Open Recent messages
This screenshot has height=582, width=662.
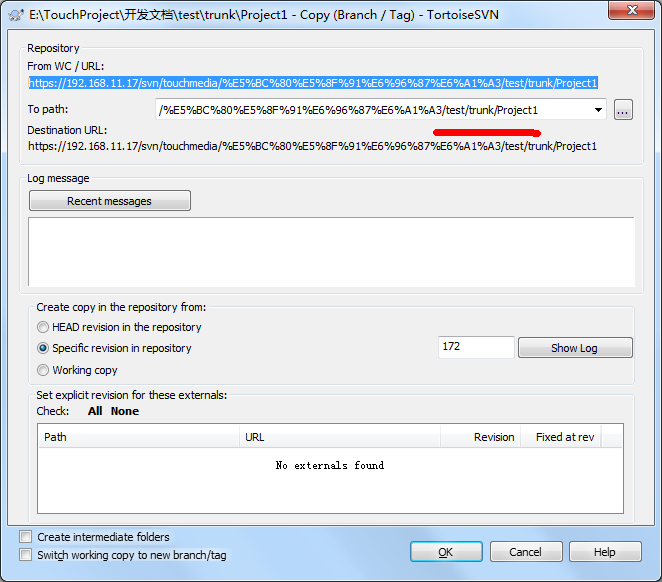coord(110,201)
